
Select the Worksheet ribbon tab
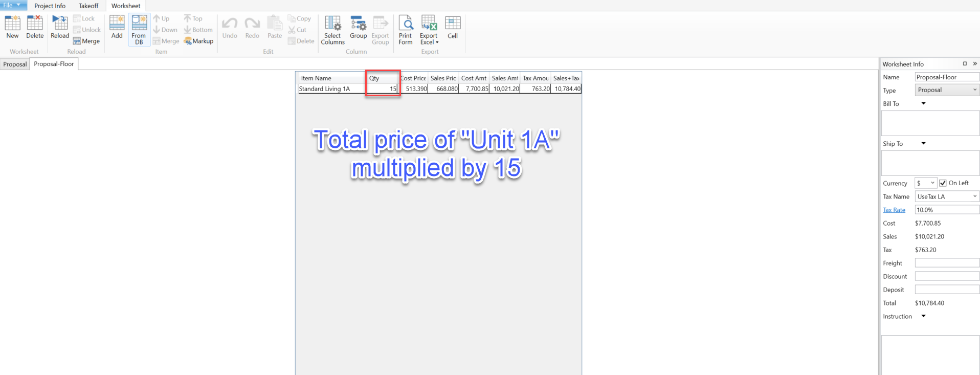pos(126,6)
